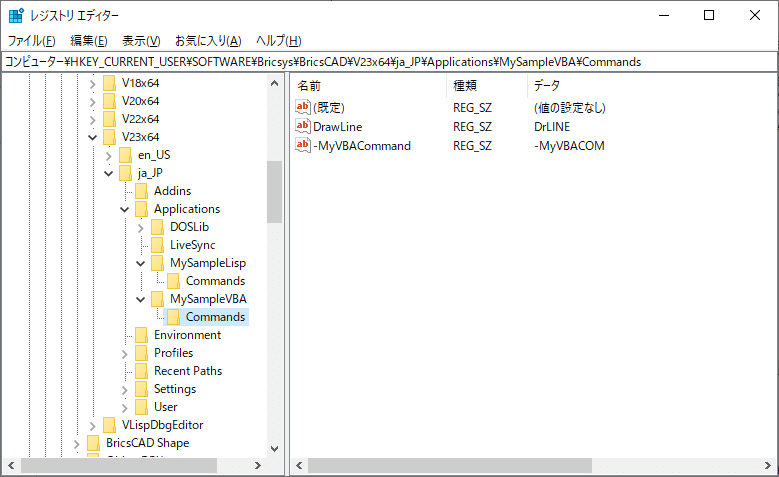Screen dimensions: 779x477
Task: Click tree pane vertical scrollbar down arrow
Action: pyautogui.click(x=274, y=449)
